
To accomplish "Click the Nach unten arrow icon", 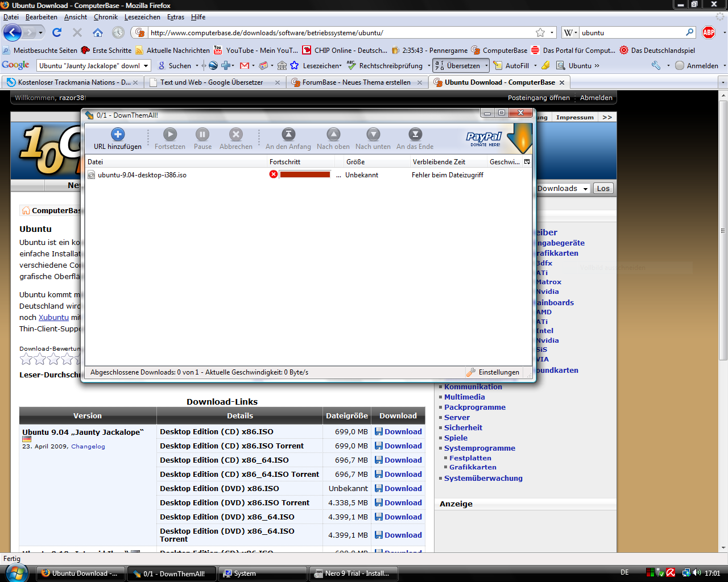I will (x=373, y=134).
